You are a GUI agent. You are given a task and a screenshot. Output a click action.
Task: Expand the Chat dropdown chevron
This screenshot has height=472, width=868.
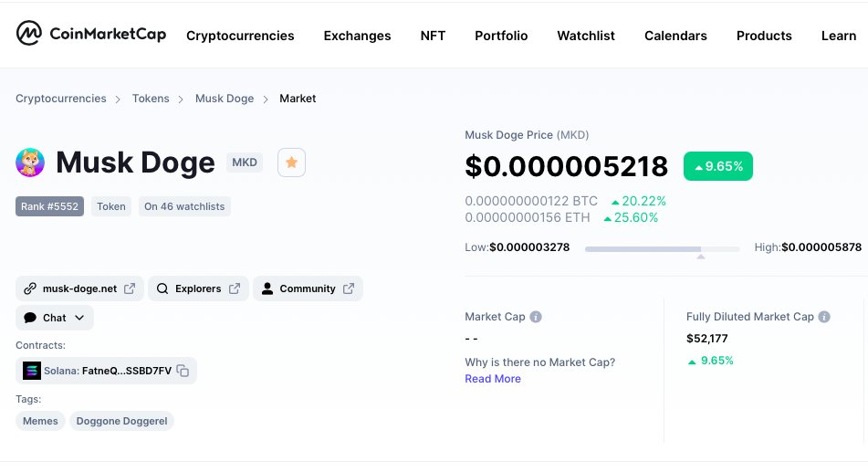[79, 318]
